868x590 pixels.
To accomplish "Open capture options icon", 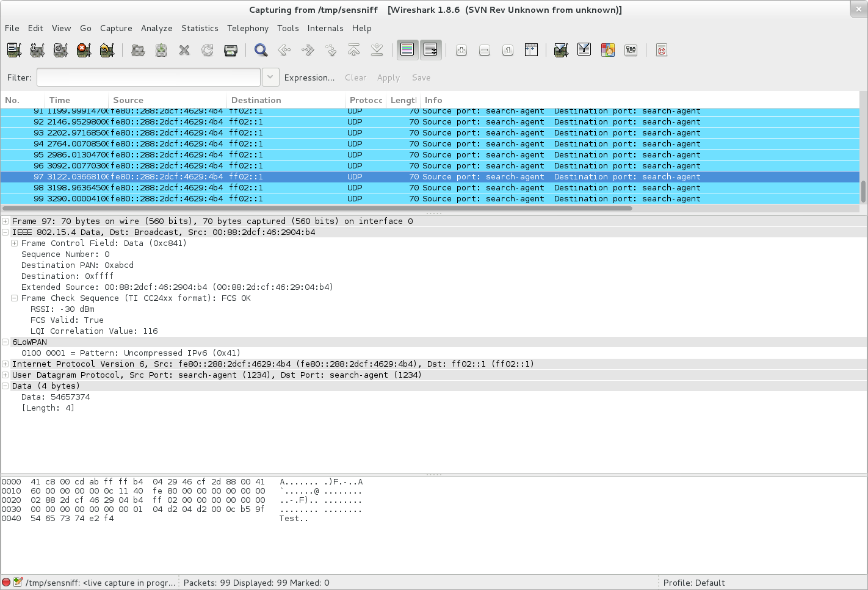I will tap(37, 50).
